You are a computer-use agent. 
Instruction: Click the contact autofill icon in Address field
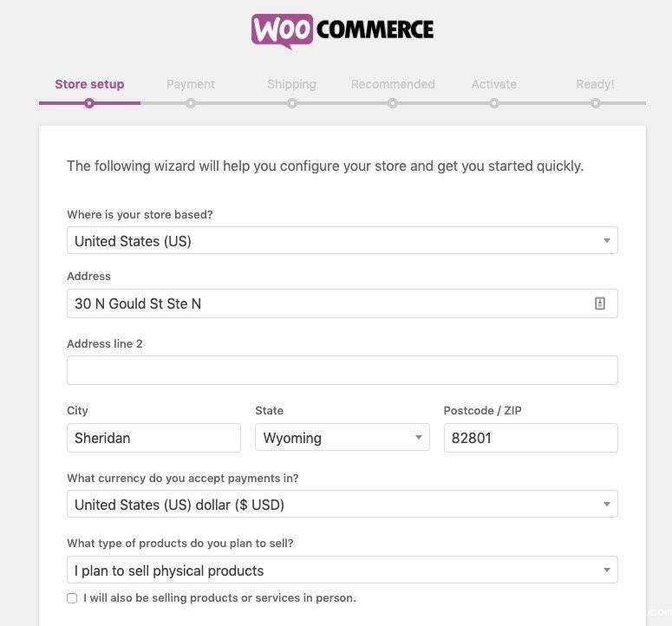pos(600,303)
